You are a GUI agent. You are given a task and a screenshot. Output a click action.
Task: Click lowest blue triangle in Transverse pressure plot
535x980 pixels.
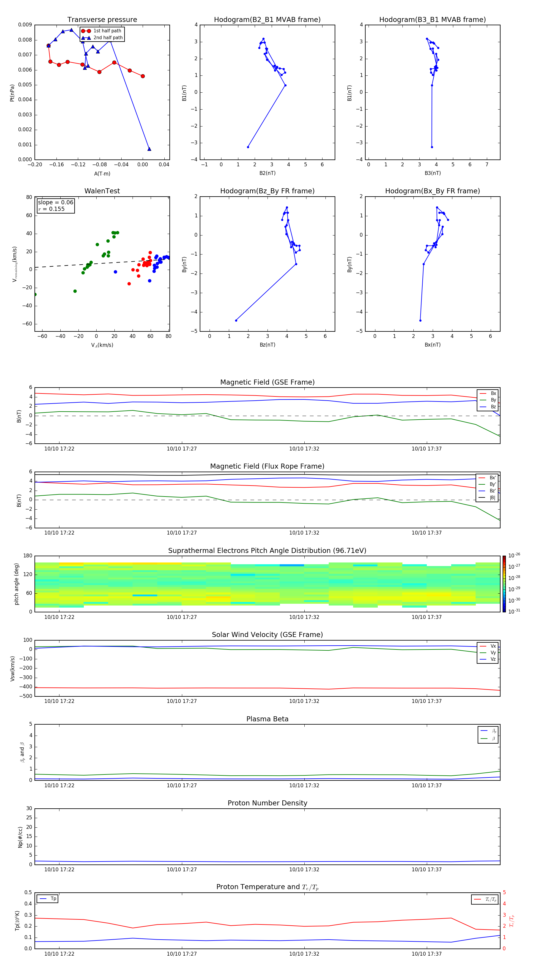(149, 149)
